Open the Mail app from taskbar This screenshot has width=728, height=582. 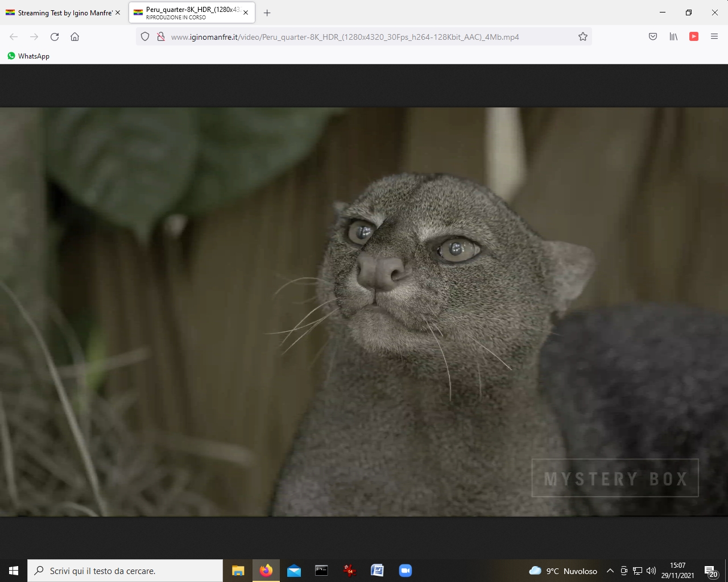[x=294, y=571]
